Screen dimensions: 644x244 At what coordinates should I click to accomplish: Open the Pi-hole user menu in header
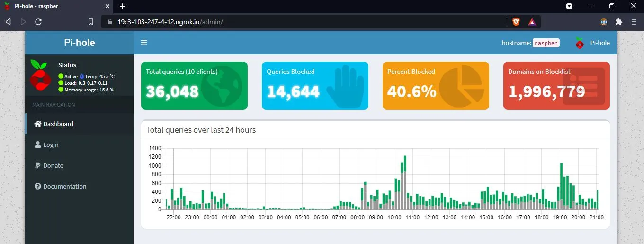[592, 43]
